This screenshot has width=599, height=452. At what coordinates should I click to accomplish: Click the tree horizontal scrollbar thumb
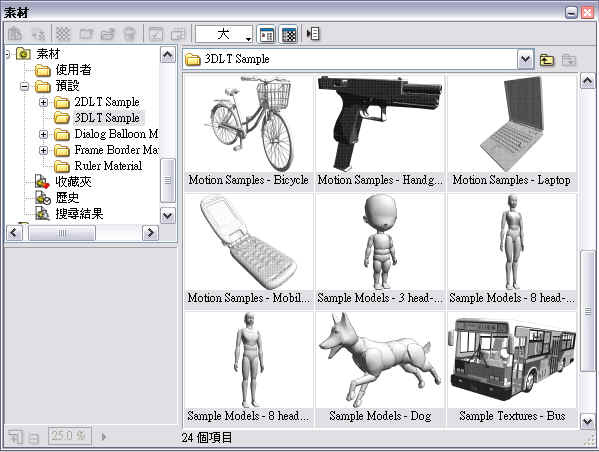click(x=62, y=233)
